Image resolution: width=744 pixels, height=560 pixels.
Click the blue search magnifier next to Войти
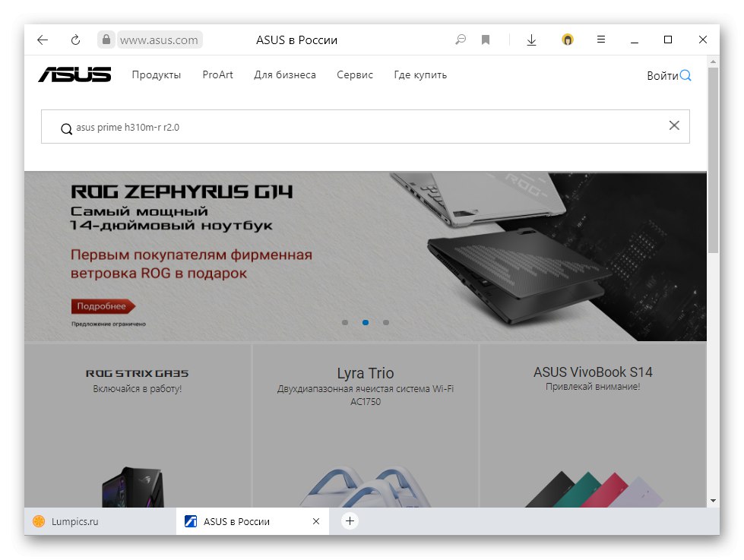click(x=685, y=75)
